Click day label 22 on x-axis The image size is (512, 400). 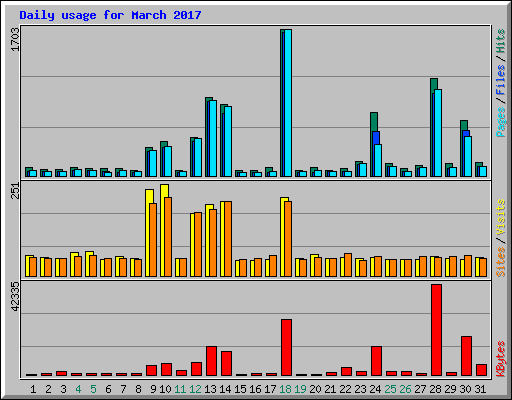pyautogui.click(x=345, y=389)
